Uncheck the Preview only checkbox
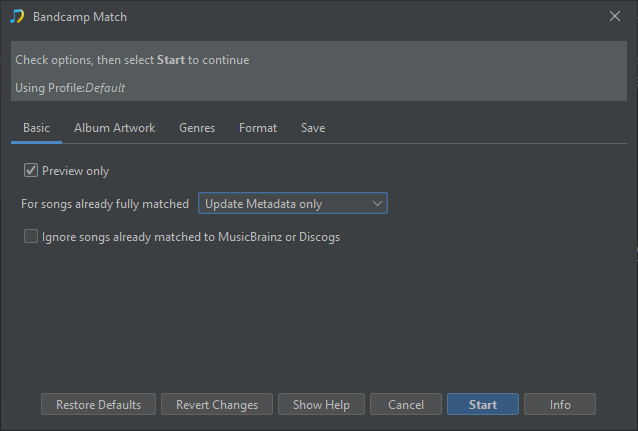 click(x=31, y=170)
